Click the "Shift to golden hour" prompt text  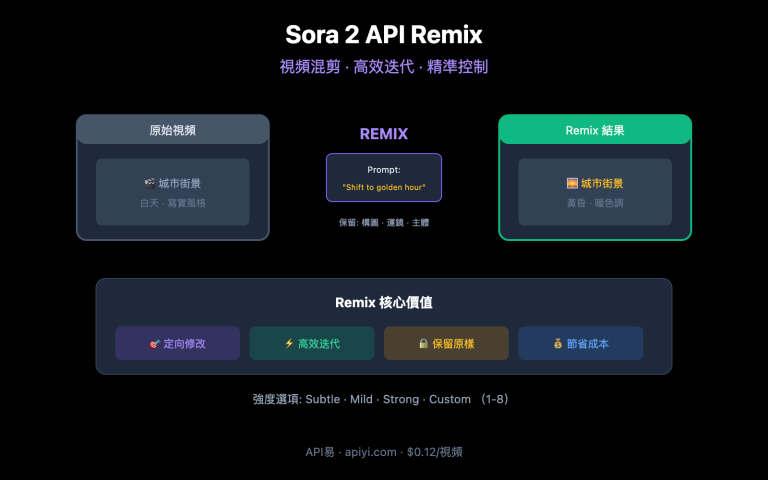click(x=384, y=187)
